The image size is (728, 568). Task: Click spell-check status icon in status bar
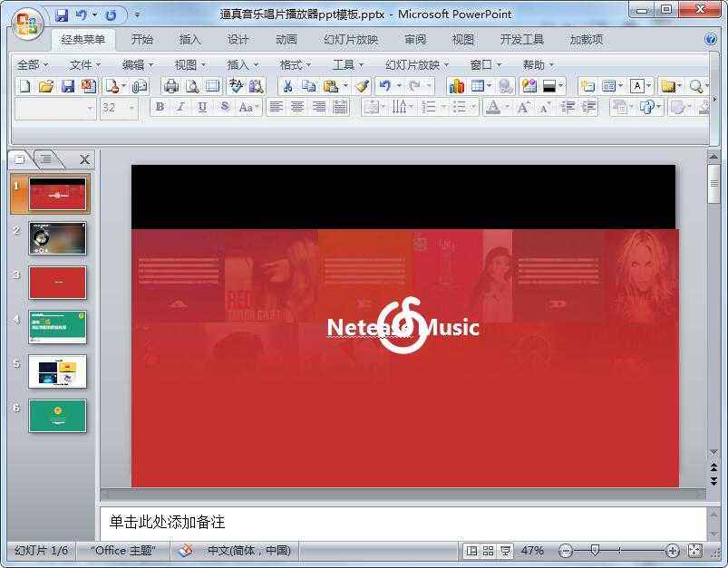pos(184,551)
